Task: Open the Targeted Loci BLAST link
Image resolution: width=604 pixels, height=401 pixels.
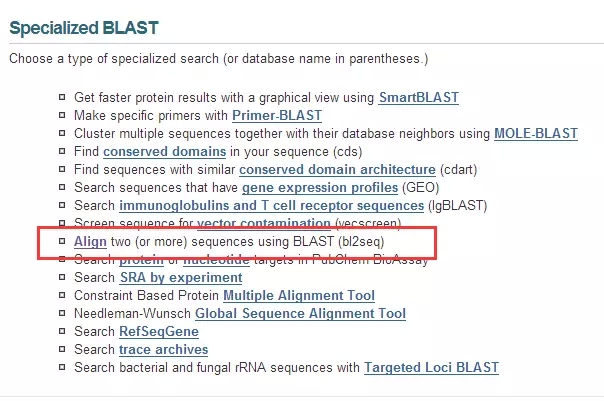Action: point(431,368)
